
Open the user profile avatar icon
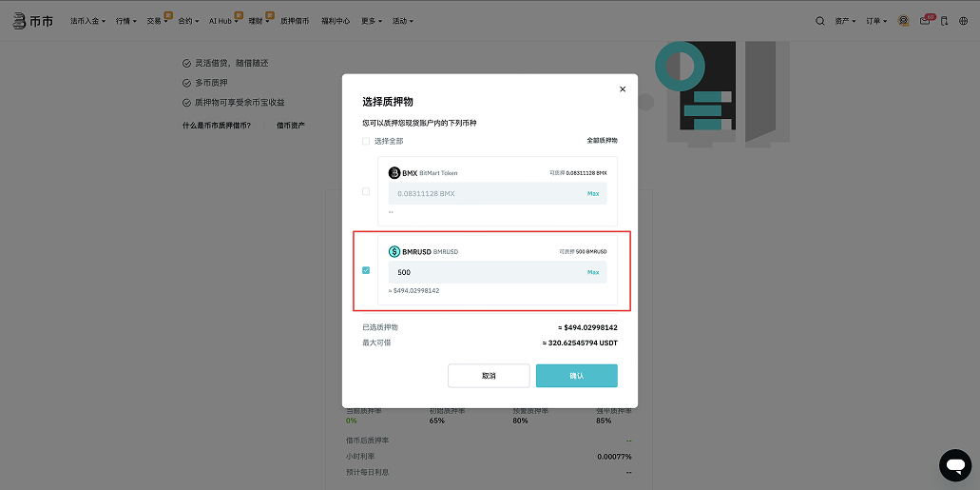(x=903, y=20)
